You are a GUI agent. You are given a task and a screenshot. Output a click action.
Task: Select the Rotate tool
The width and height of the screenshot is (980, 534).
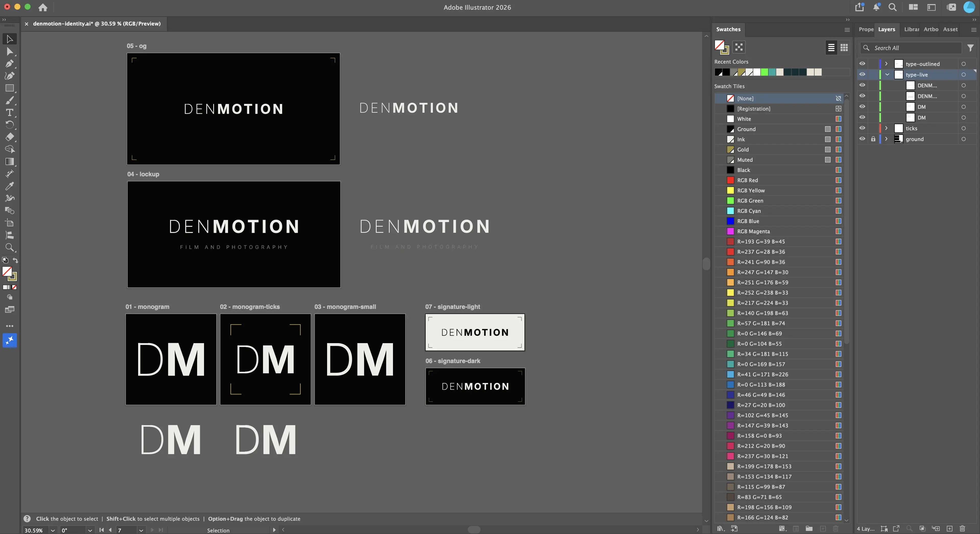coord(9,125)
